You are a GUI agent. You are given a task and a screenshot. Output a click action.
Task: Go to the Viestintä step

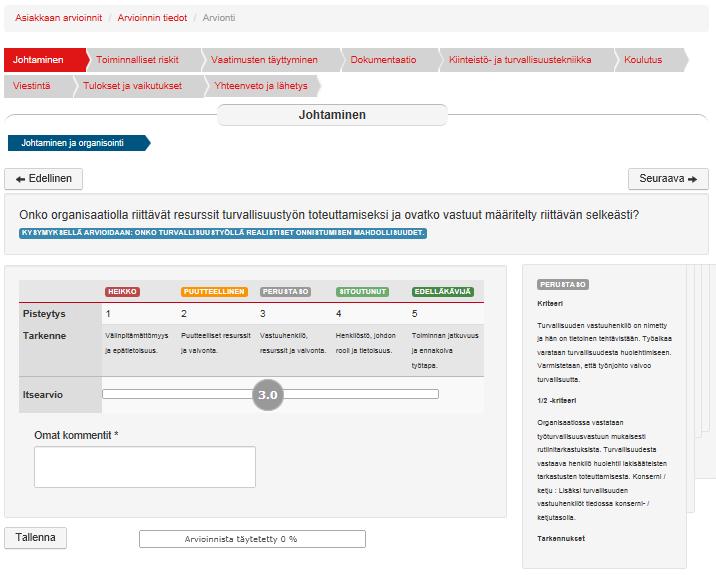point(38,86)
